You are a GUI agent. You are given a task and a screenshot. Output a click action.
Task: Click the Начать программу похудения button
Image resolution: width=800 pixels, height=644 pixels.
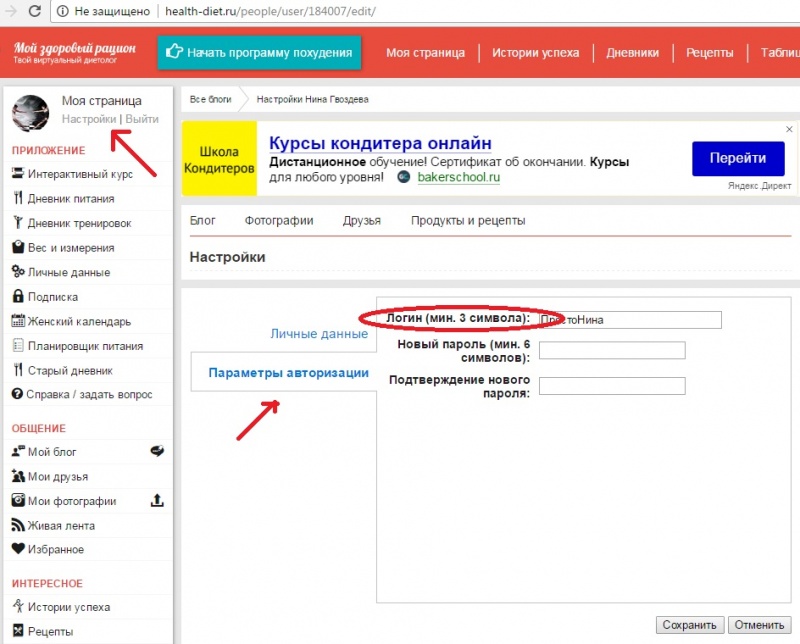(x=259, y=53)
